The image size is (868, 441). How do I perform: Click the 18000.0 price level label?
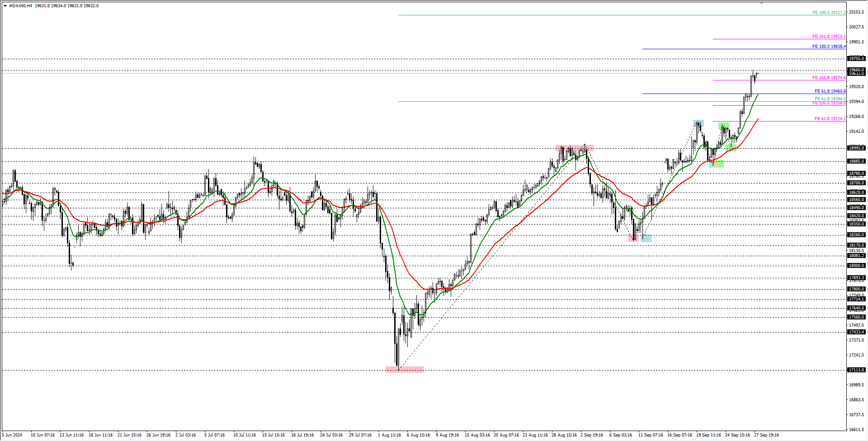[x=856, y=266]
